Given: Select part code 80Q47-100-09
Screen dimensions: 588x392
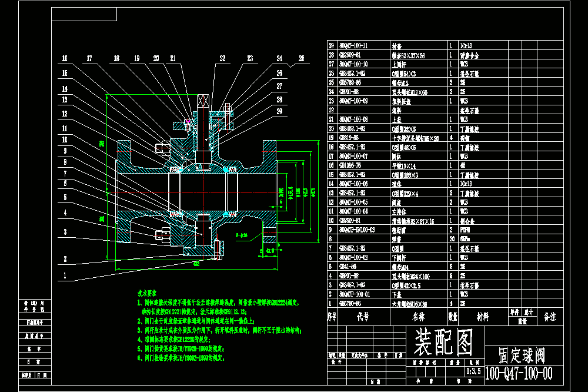Looking at the screenshot, I should tap(353, 101).
